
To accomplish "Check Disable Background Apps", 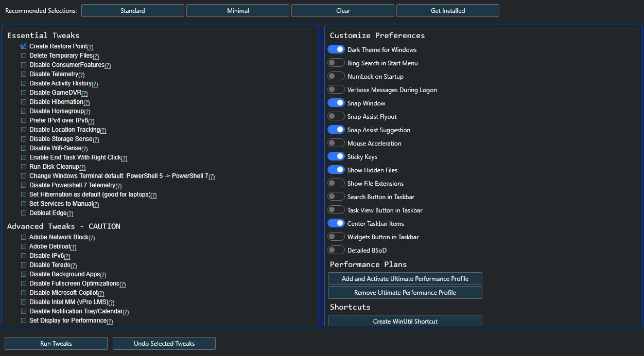I will (24, 274).
